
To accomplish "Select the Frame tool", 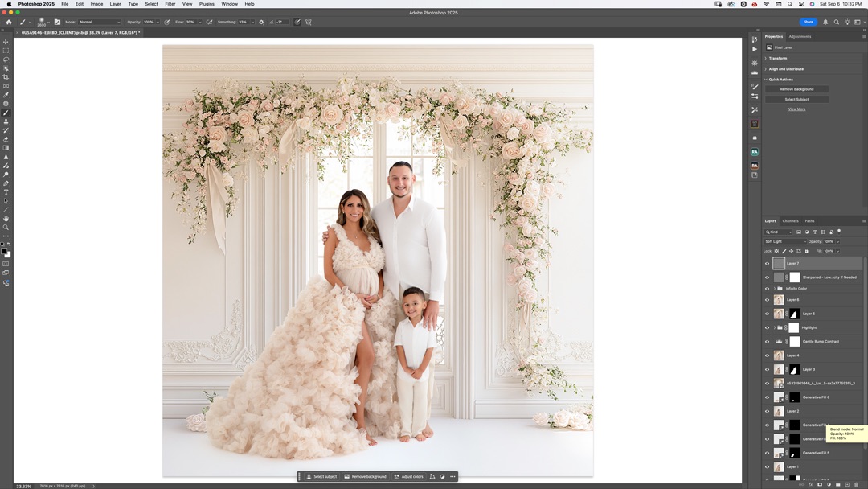I will pos(6,86).
